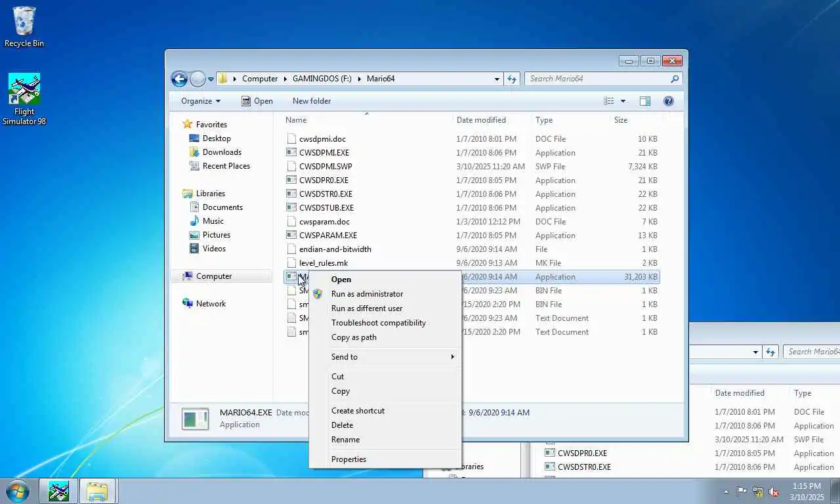The width and height of the screenshot is (840, 504).
Task: Select Network in the navigation pane
Action: 211,304
